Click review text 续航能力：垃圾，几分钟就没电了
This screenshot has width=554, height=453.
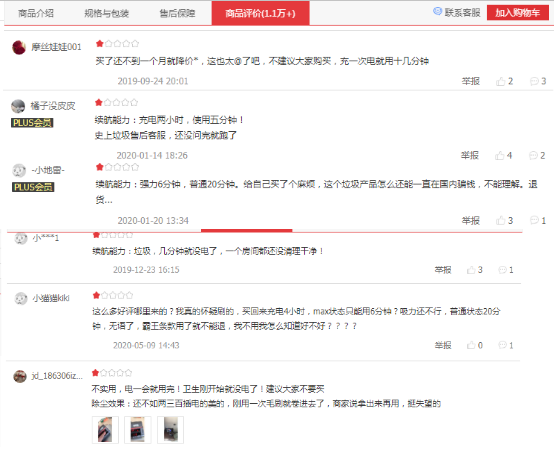point(208,252)
